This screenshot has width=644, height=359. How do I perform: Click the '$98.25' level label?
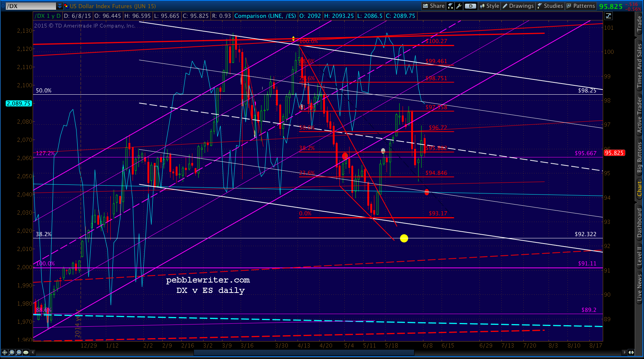click(587, 91)
